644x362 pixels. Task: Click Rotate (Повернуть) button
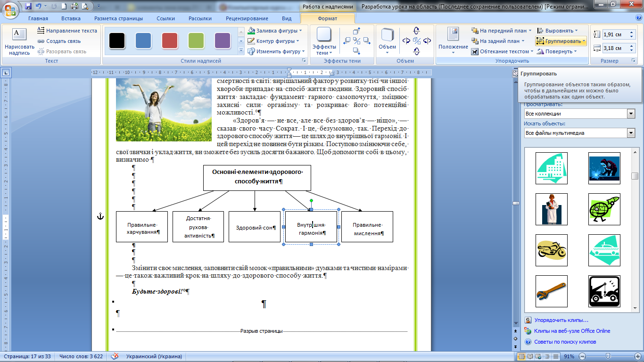(558, 51)
